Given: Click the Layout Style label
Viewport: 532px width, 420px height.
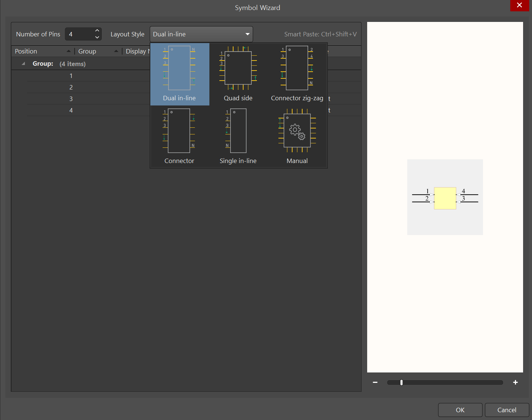Looking at the screenshot, I should click(127, 34).
